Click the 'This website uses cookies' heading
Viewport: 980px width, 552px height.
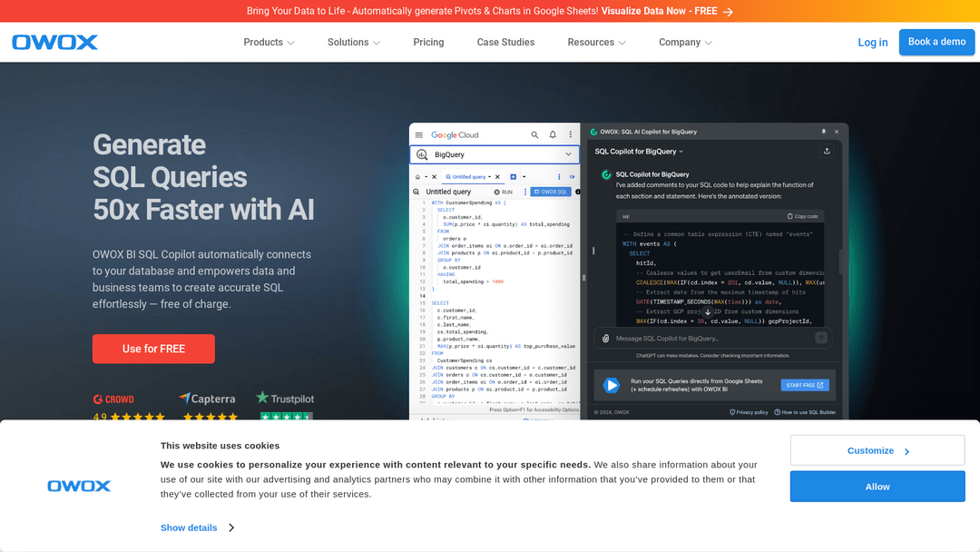coord(220,446)
